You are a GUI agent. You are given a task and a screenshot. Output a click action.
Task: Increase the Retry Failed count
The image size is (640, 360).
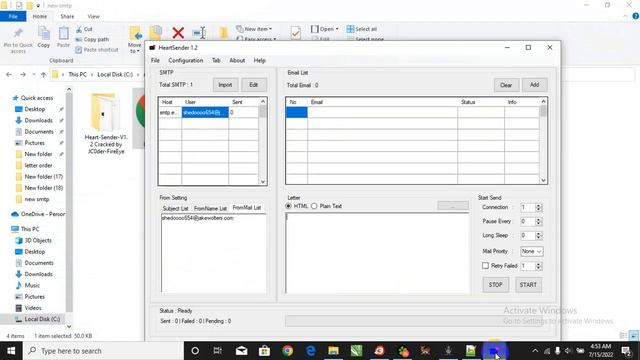point(538,264)
